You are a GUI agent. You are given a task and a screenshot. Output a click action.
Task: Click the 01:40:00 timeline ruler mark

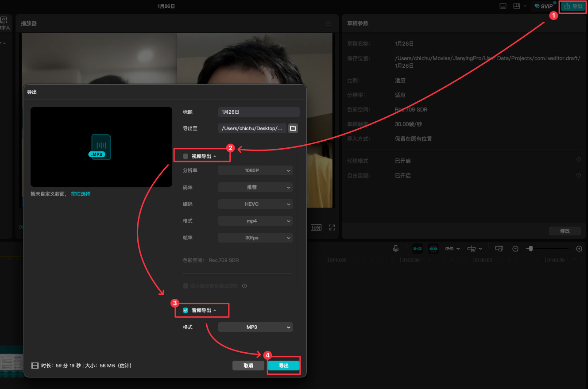click(x=556, y=260)
